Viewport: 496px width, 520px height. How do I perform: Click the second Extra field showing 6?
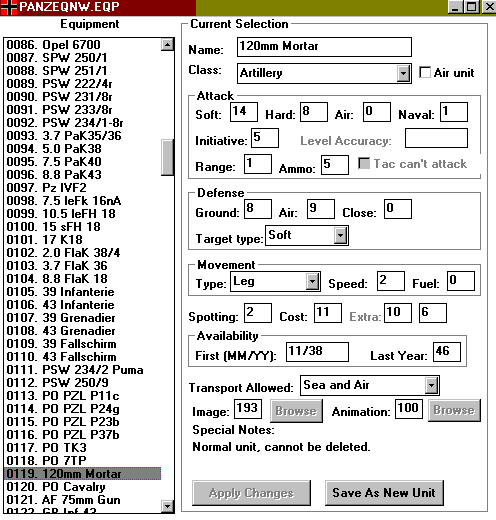(x=433, y=313)
